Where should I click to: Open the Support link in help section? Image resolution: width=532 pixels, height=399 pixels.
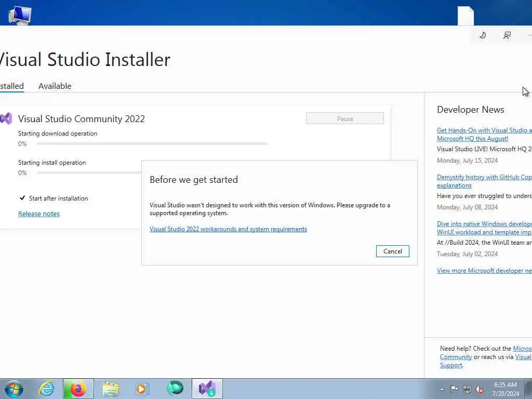tap(451, 365)
